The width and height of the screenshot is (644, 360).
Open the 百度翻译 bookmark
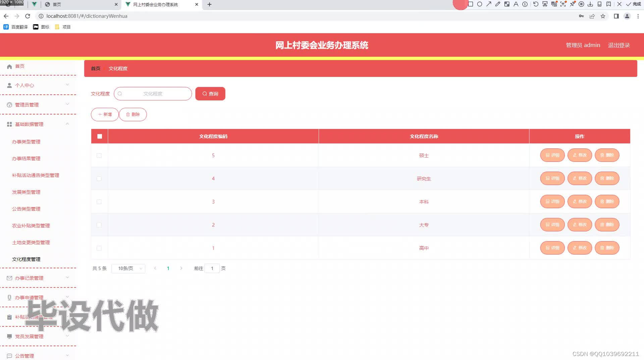(15, 27)
